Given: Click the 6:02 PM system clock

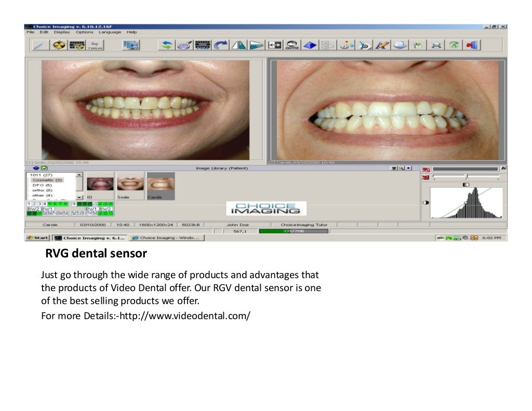Looking at the screenshot, I should pos(491,238).
